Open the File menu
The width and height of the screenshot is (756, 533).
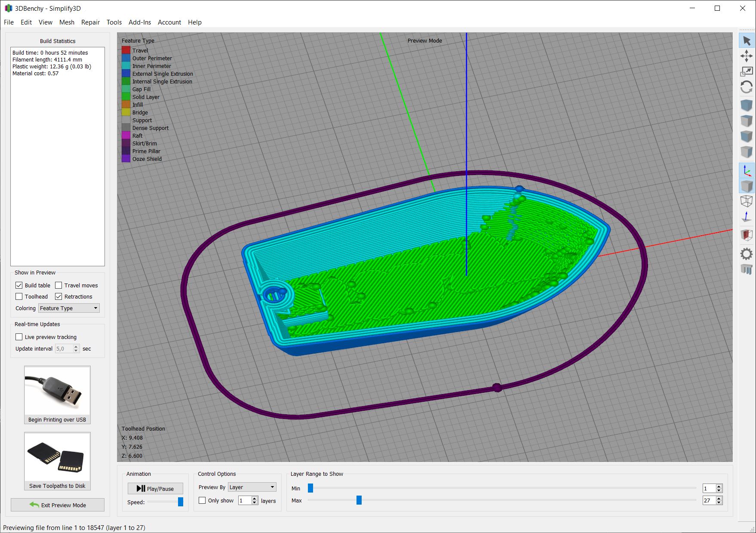tap(9, 22)
